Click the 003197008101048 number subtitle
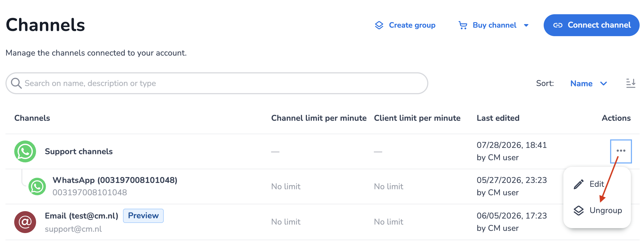This screenshot has height=241, width=644. [x=90, y=193]
